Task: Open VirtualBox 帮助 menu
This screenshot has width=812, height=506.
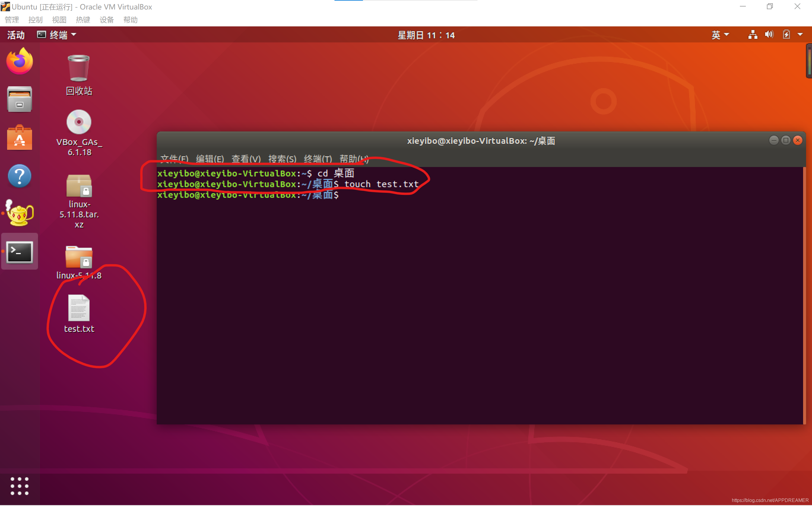Action: [131, 20]
